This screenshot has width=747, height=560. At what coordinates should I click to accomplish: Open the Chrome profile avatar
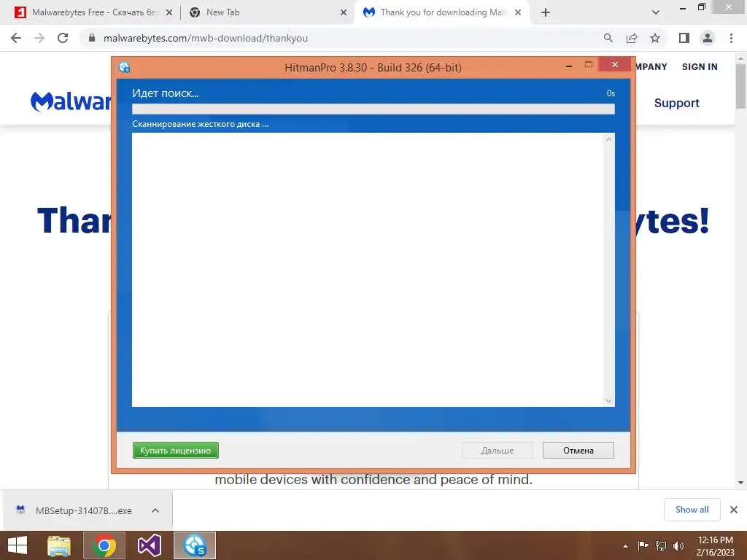tap(708, 38)
